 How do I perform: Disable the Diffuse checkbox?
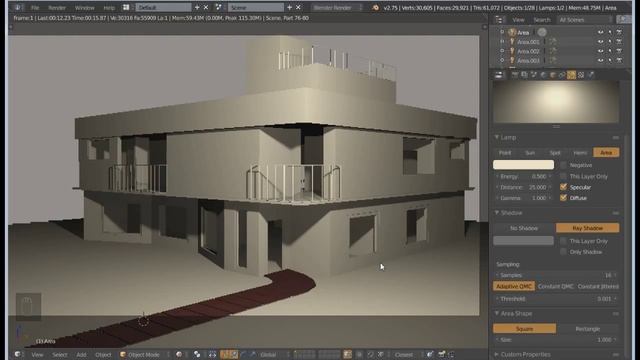click(x=563, y=198)
